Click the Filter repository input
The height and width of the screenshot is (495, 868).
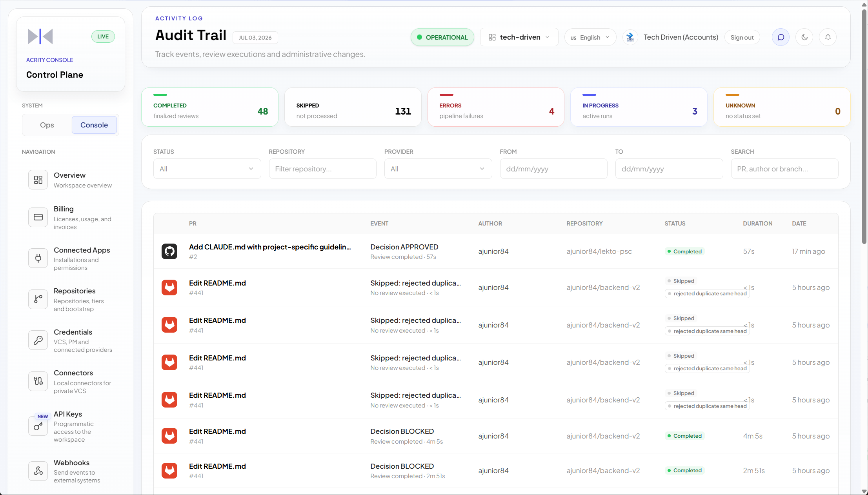pyautogui.click(x=322, y=169)
